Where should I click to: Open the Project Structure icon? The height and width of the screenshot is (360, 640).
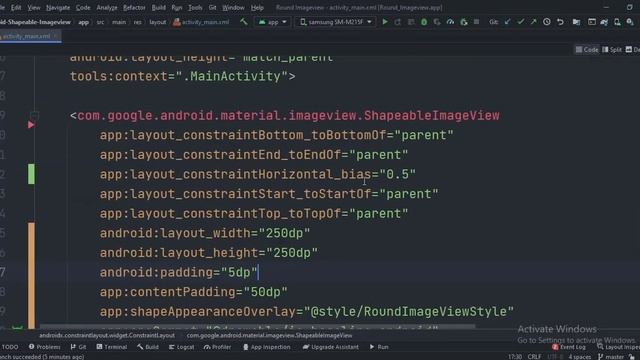(576, 22)
